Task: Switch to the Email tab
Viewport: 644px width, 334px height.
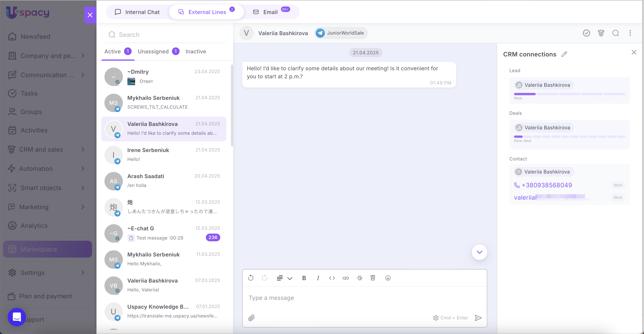Action: pos(270,12)
